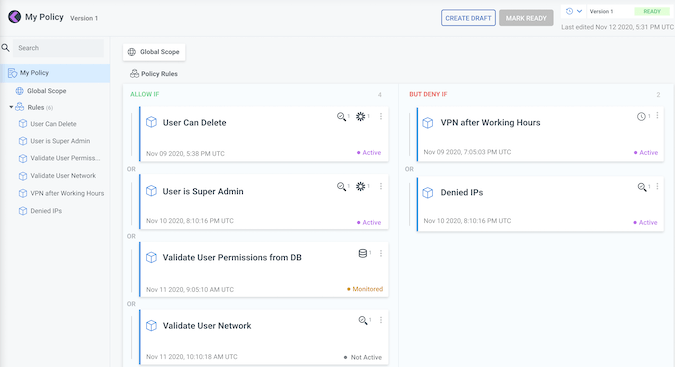675x367 pixels.
Task: Click the app logo next to My Policy
Action: pos(14,17)
